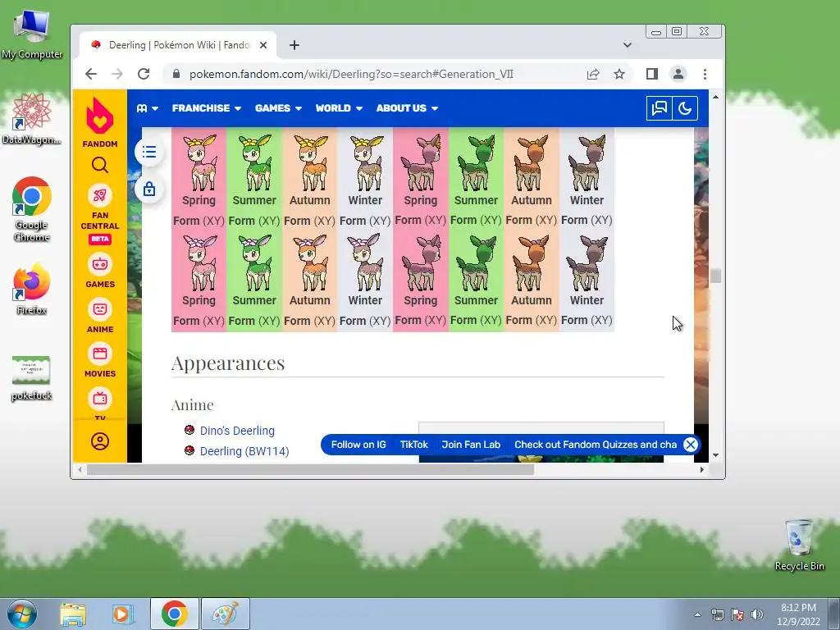Viewport: 840px width, 630px height.
Task: Share this page icon in address bar
Action: click(593, 74)
